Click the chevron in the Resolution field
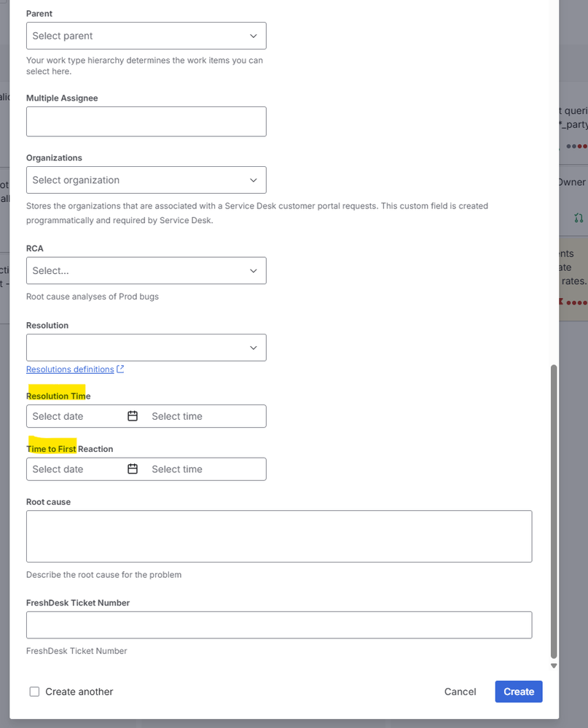The height and width of the screenshot is (728, 588). tap(254, 348)
